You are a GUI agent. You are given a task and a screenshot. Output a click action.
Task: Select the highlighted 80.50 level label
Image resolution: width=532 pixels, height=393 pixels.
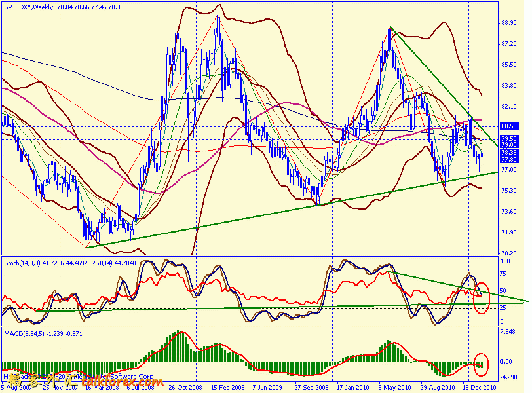tap(509, 126)
